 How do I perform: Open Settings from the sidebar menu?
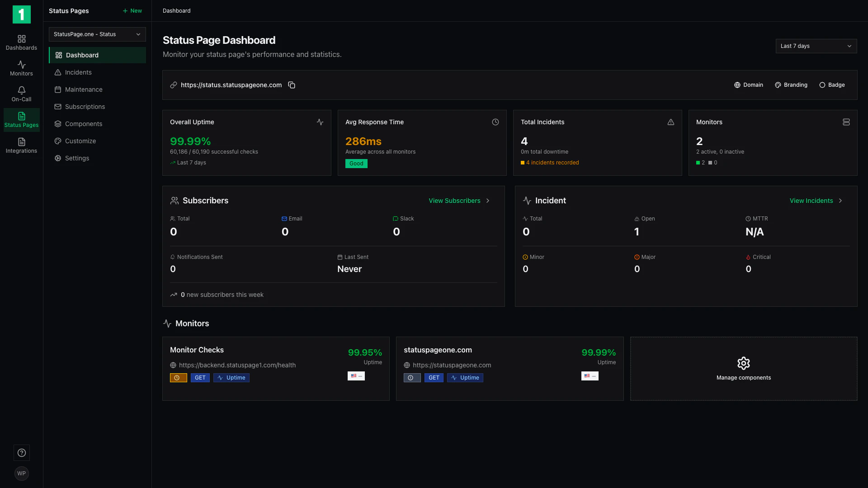pyautogui.click(x=77, y=158)
